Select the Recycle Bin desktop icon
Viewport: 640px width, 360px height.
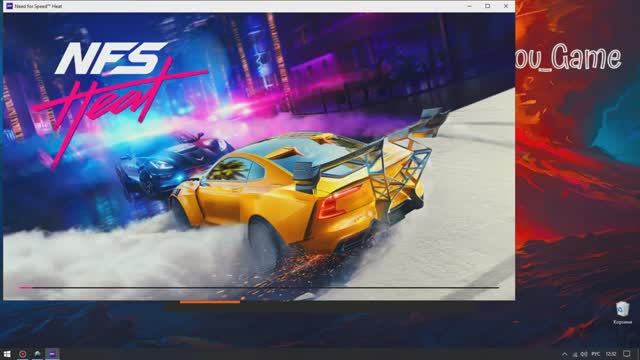coord(622,313)
